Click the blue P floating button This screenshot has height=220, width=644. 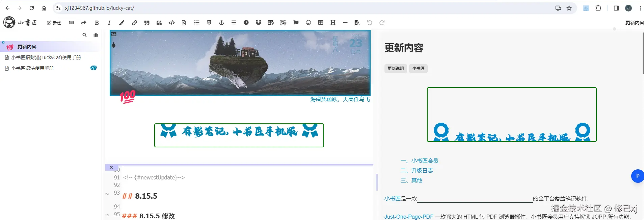pos(637,176)
